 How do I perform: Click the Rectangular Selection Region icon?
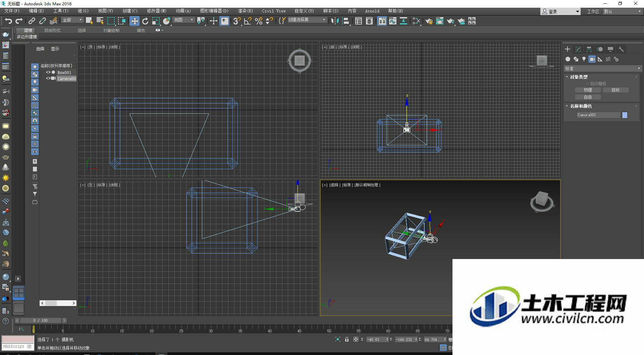pos(111,21)
